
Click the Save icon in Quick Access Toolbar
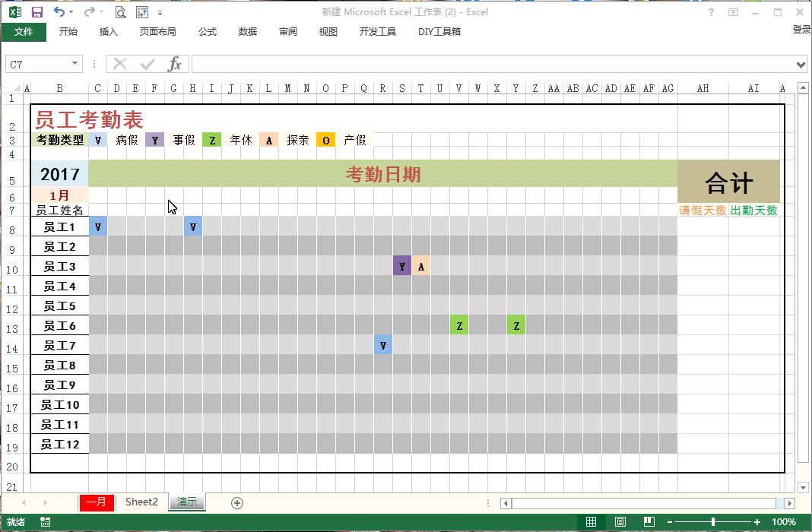click(x=36, y=12)
